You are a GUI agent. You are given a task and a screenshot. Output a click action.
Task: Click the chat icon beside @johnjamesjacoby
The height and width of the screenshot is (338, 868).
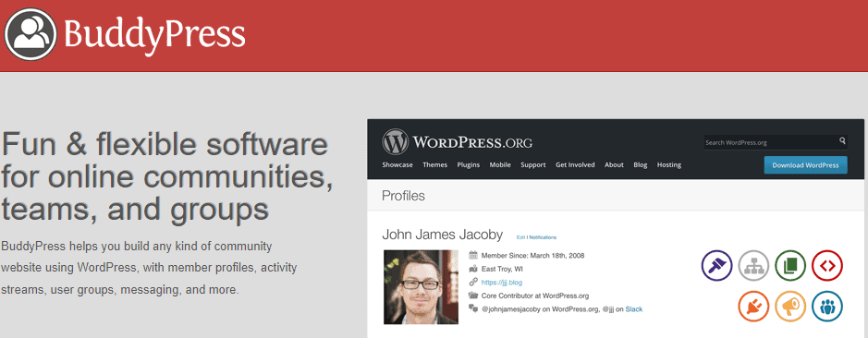click(x=473, y=308)
